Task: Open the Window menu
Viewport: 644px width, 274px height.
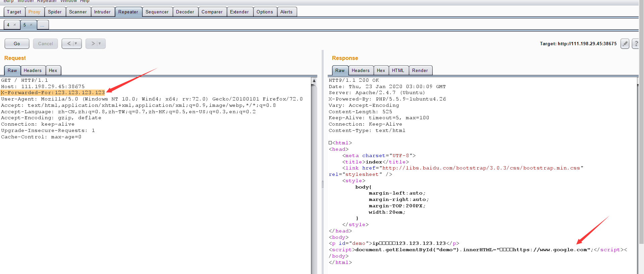Action: tap(68, 1)
